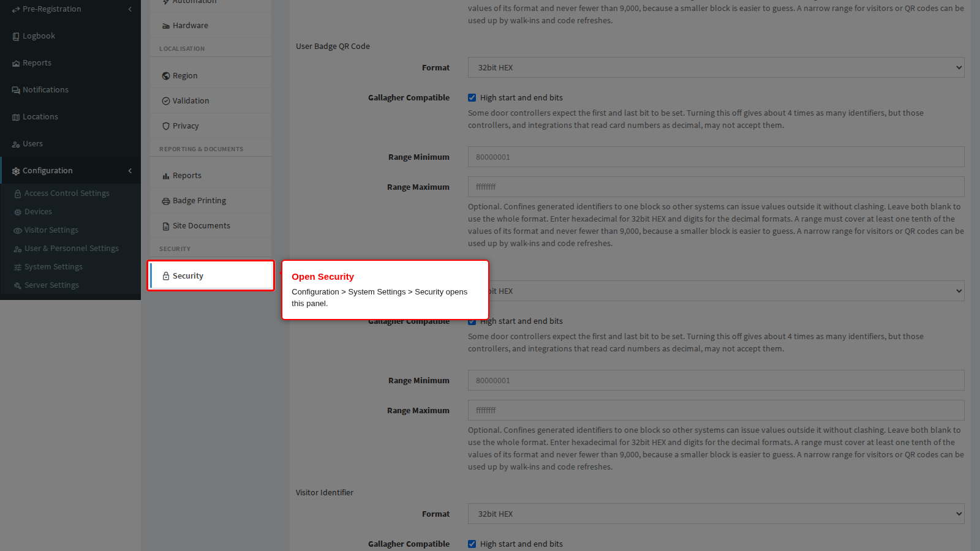
Task: Click the Locations map icon
Action: click(16, 117)
